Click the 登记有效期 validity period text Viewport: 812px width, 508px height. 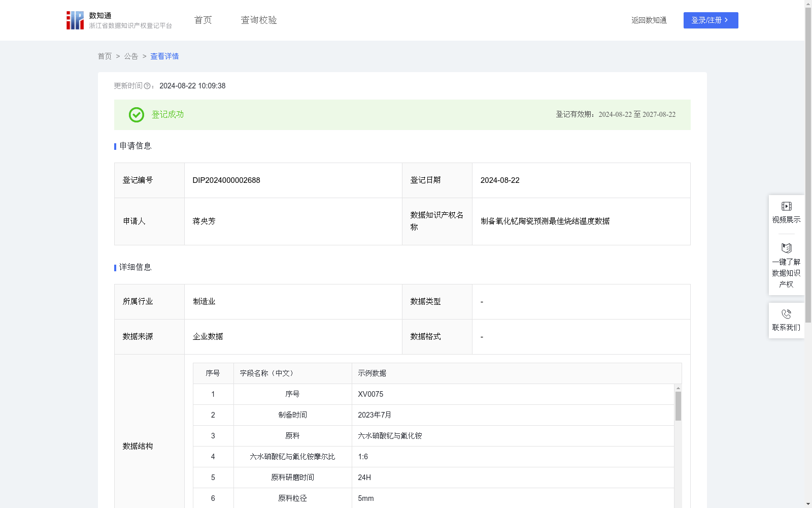pyautogui.click(x=616, y=115)
